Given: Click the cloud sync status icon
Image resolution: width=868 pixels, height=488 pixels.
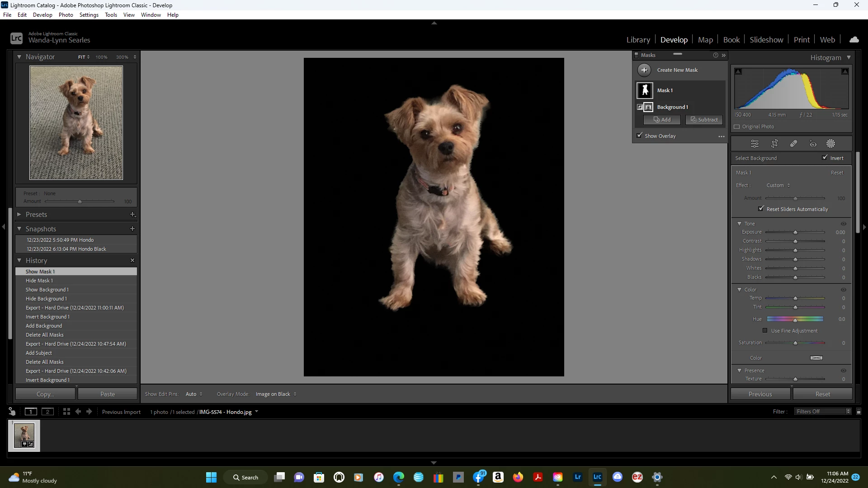Looking at the screenshot, I should coord(854,40).
